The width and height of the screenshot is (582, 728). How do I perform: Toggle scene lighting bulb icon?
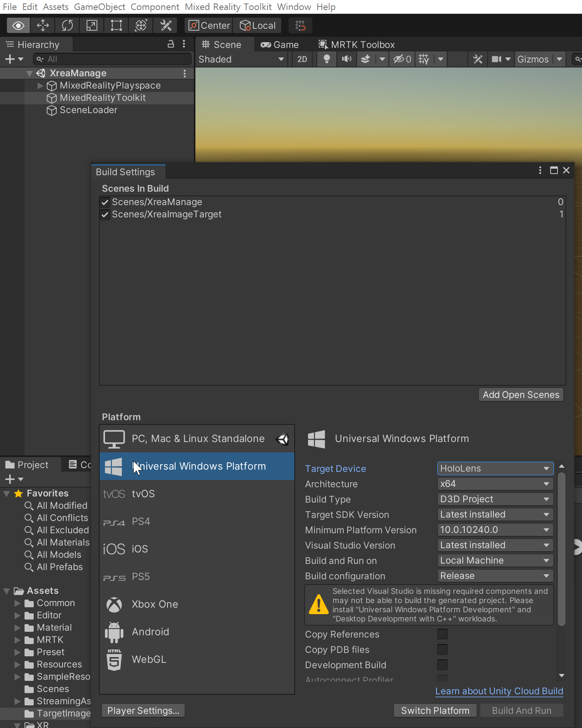click(x=326, y=59)
